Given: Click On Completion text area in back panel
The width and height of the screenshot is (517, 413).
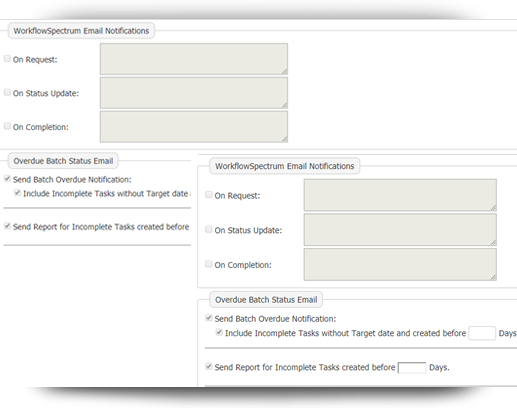Looking at the screenshot, I should (x=194, y=127).
